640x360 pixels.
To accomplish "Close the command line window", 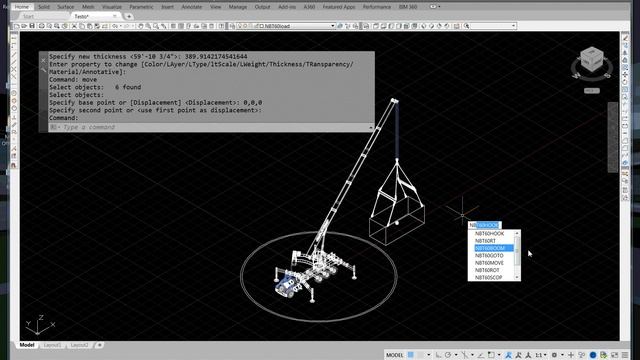I will [x=43, y=60].
